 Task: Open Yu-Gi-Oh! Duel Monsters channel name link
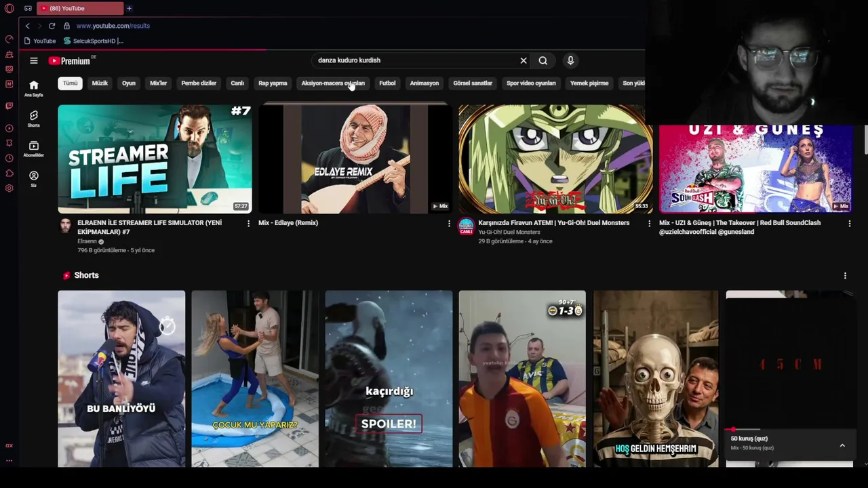click(x=509, y=232)
